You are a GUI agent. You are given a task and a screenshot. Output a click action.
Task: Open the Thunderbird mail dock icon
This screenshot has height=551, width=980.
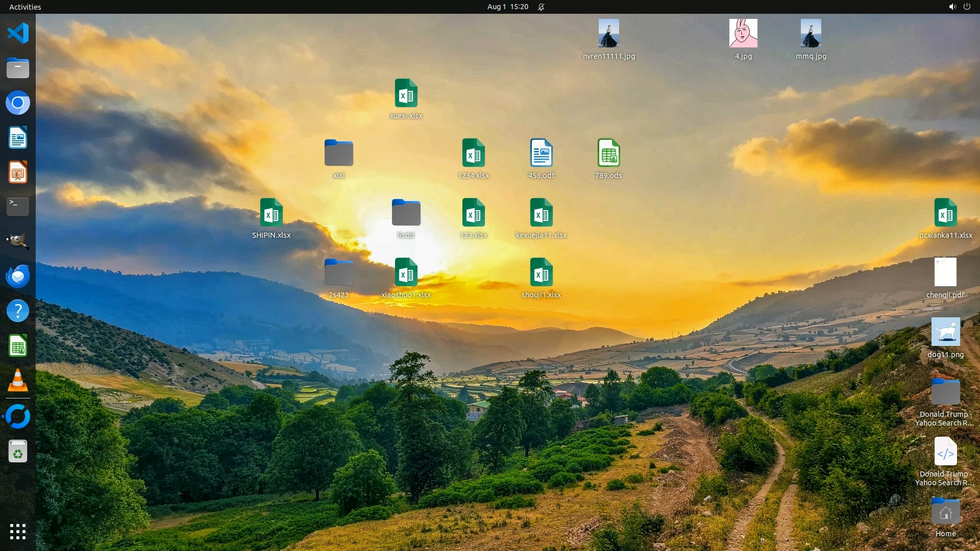(18, 276)
